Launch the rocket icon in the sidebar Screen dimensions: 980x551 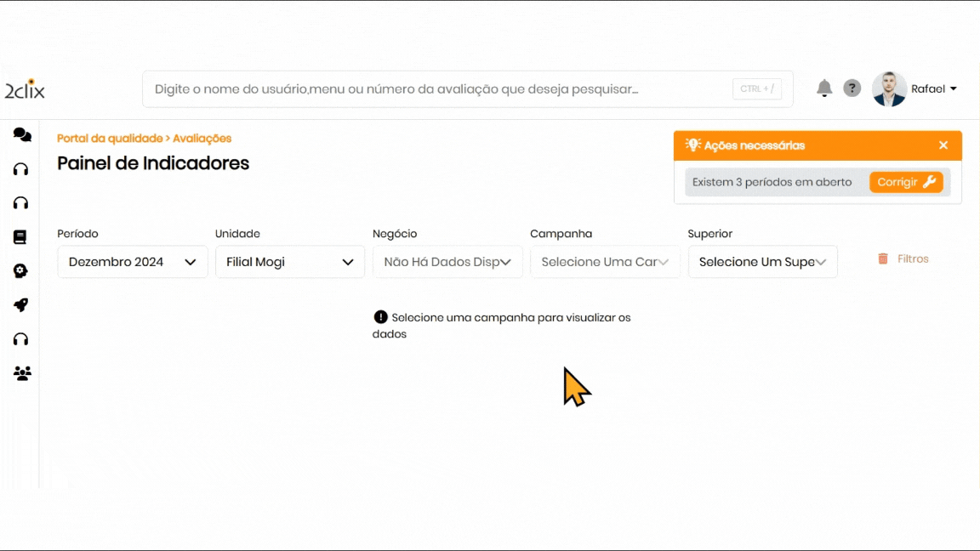tap(21, 305)
